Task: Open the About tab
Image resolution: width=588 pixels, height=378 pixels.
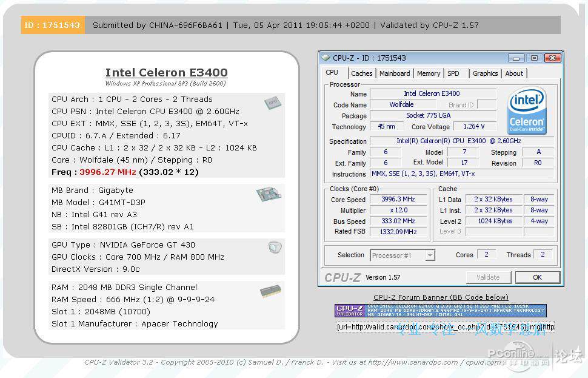Action: tap(514, 73)
